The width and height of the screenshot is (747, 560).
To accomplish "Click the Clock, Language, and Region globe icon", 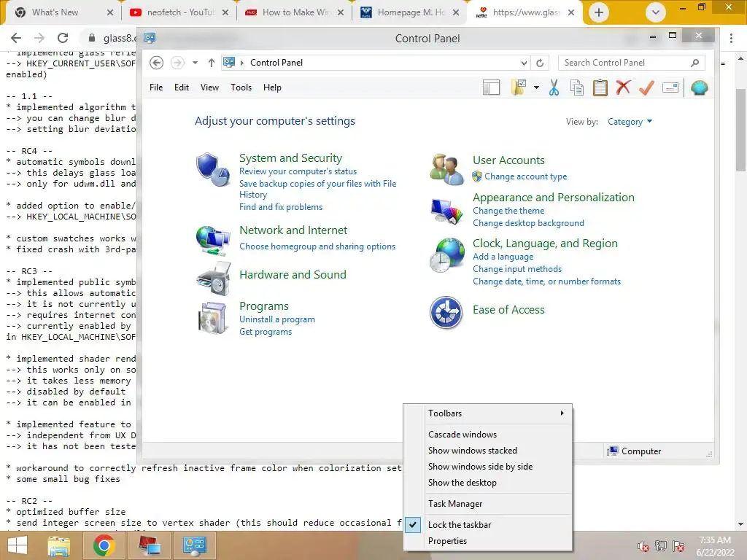I will point(446,255).
